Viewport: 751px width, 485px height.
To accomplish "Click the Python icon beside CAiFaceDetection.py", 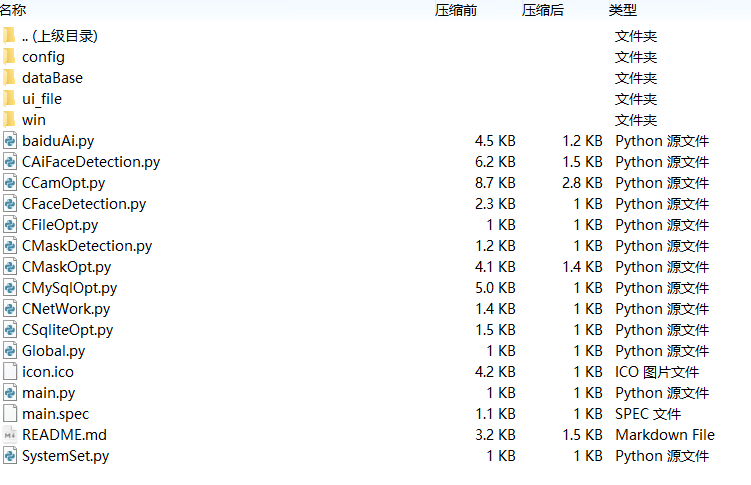I will (x=10, y=162).
